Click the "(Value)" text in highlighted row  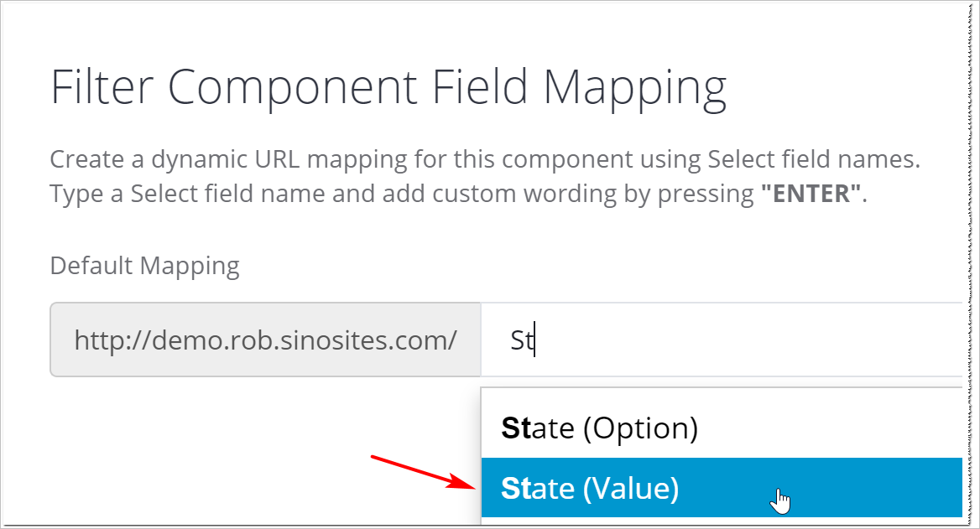(x=631, y=489)
